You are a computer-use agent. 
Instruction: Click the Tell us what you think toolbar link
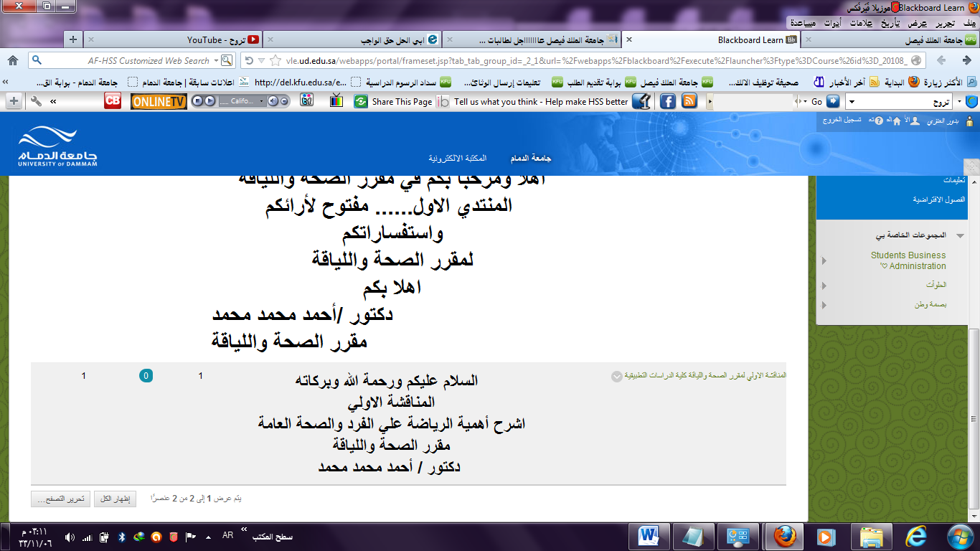[541, 102]
